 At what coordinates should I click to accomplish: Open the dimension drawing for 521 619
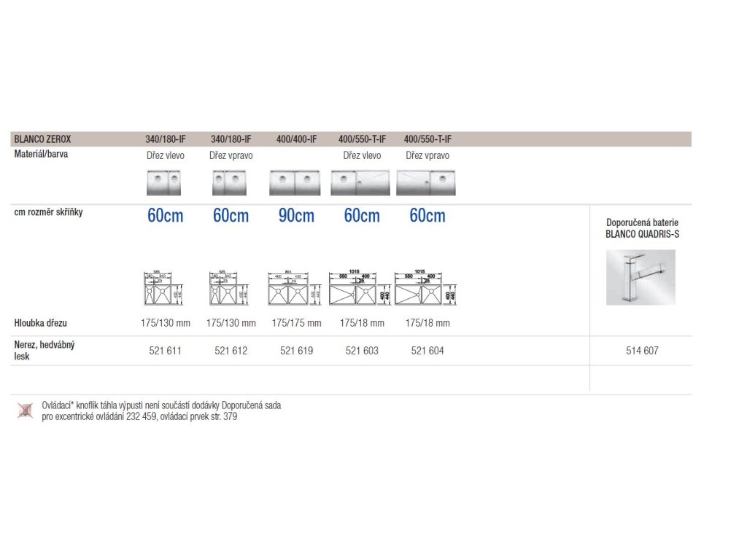point(295,288)
